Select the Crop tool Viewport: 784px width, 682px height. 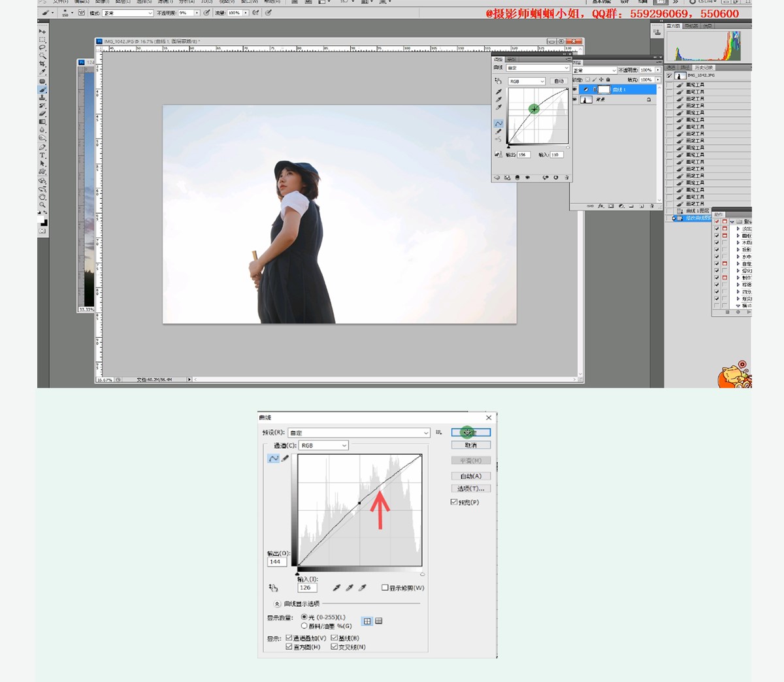click(42, 63)
